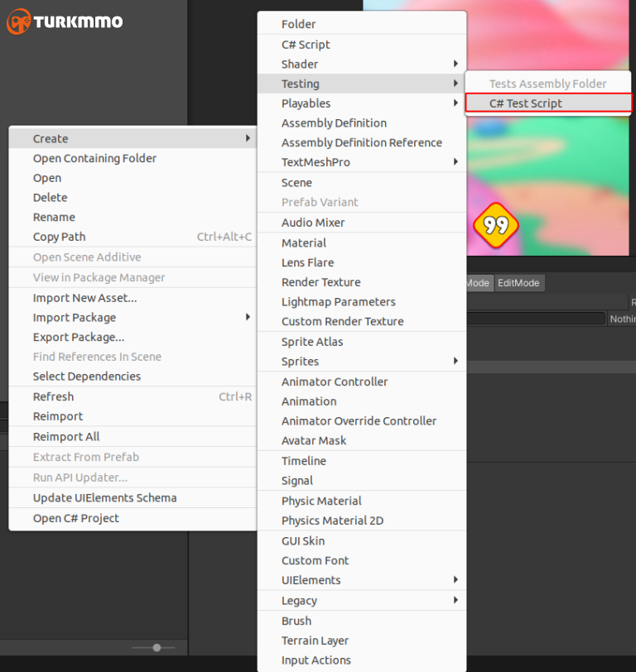636x672 pixels.
Task: Select Signal entry
Action: (362, 481)
